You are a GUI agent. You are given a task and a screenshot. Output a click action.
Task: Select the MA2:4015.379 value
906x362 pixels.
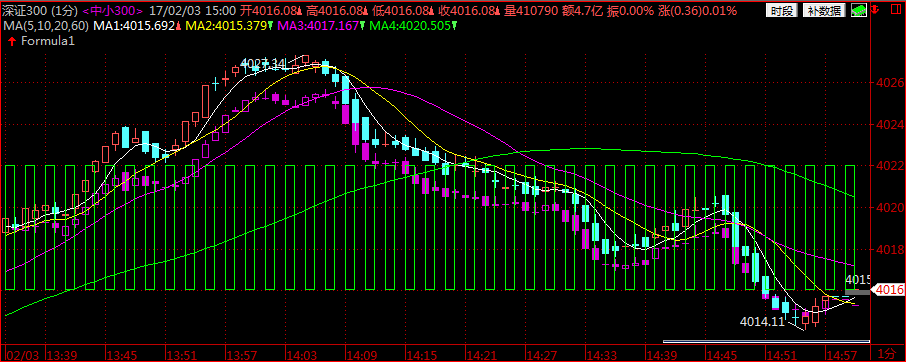pos(225,25)
